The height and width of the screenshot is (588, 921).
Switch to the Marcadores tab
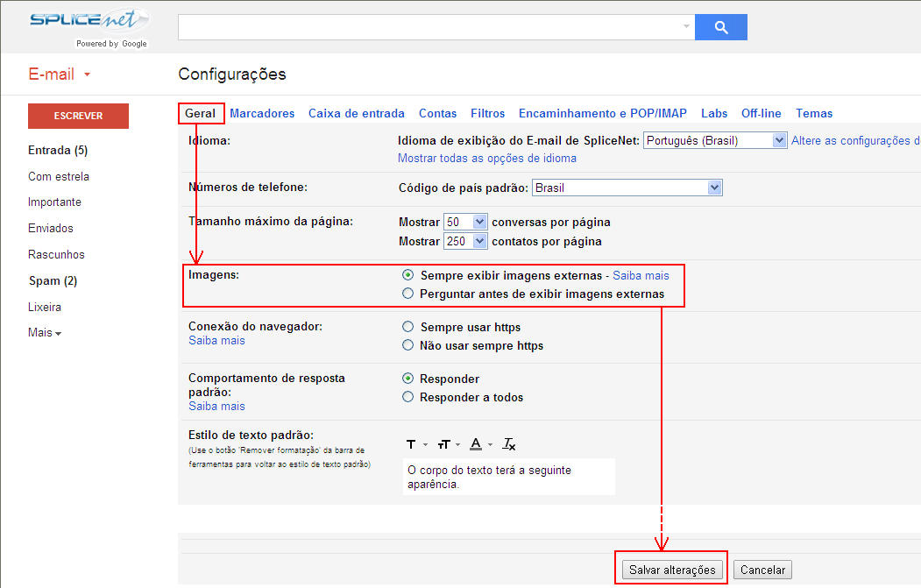tap(262, 113)
